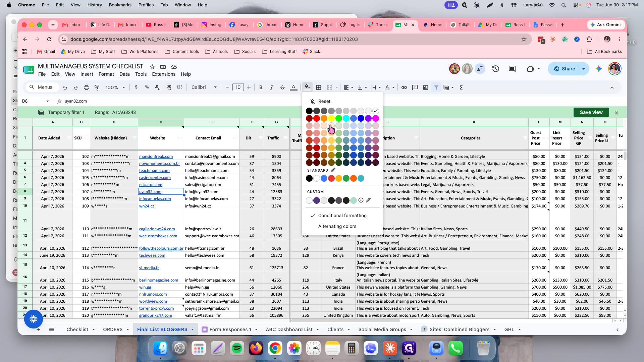Open mansionfreak.com link

coord(156,157)
